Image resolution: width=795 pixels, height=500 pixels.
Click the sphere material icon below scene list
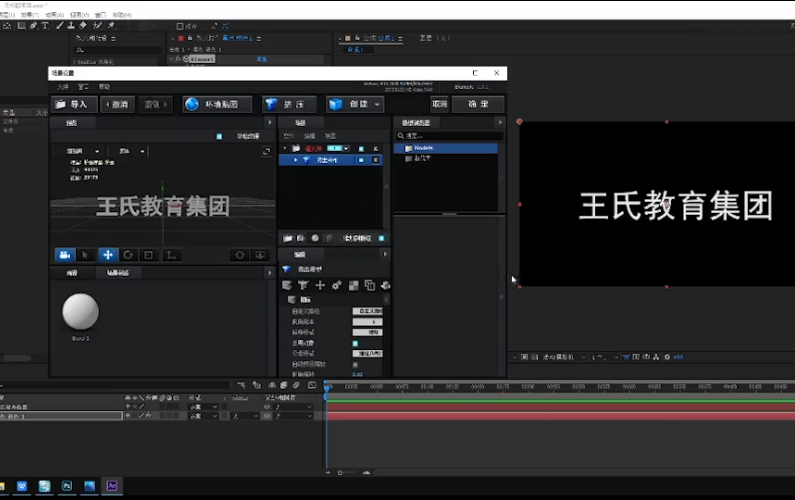(x=315, y=238)
